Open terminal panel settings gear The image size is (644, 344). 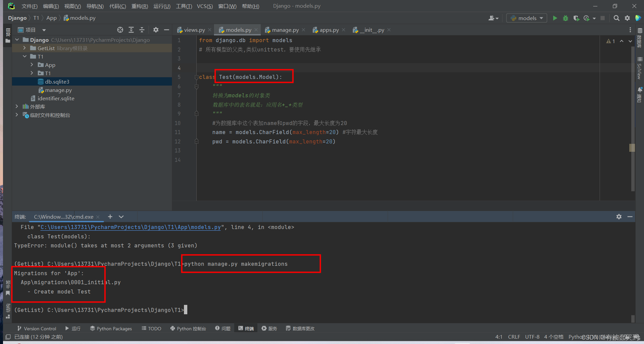click(x=619, y=217)
